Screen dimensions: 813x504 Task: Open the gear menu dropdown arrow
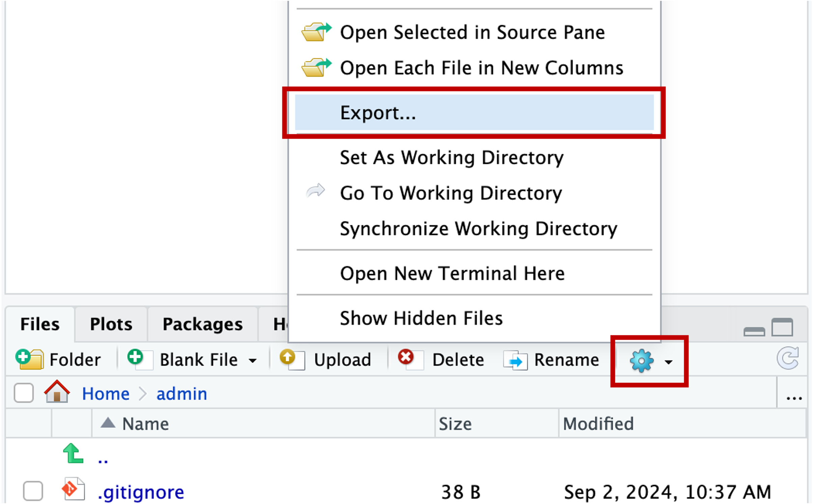[668, 362]
